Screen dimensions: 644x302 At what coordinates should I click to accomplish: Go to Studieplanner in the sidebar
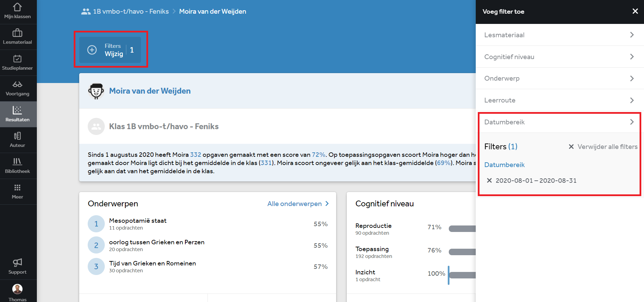coord(17,63)
